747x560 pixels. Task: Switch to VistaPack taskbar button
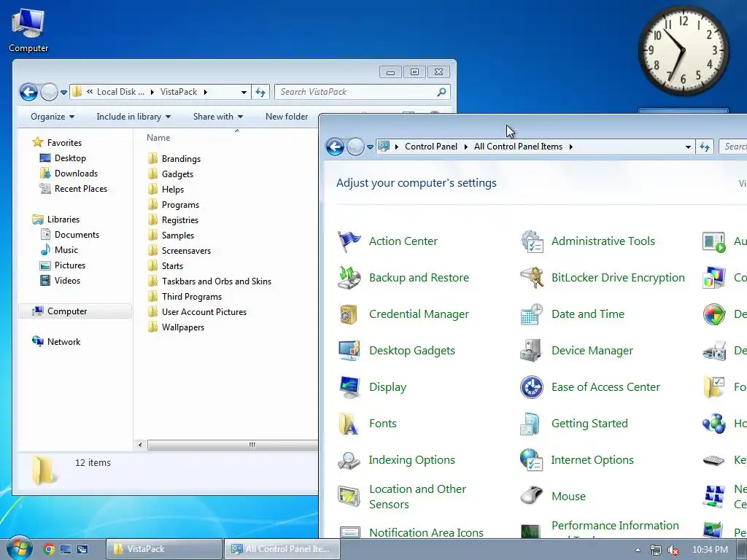click(164, 549)
